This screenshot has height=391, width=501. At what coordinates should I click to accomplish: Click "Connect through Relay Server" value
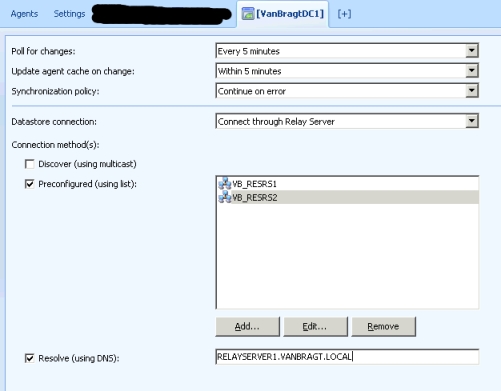click(276, 122)
